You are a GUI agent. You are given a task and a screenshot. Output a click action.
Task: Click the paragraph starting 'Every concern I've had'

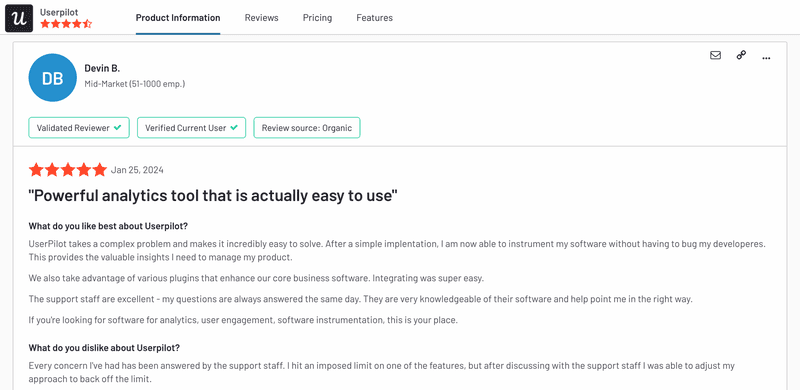(382, 373)
